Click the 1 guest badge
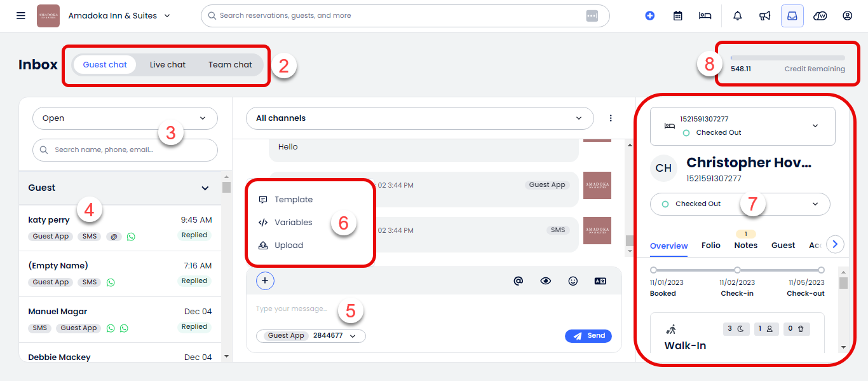Screen dimensions: 868x381 click(766, 329)
